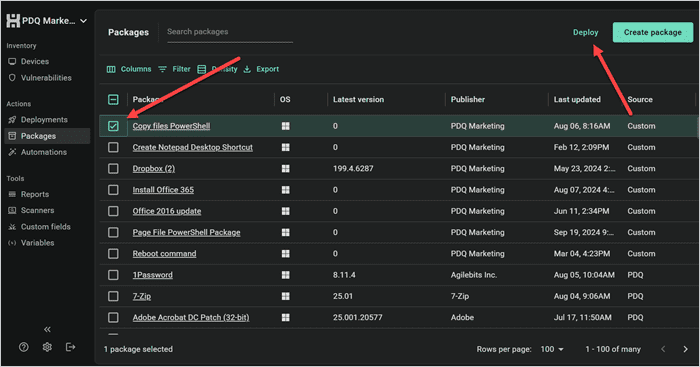
Task: Check the Office 2016 update checkbox
Action: [x=113, y=211]
